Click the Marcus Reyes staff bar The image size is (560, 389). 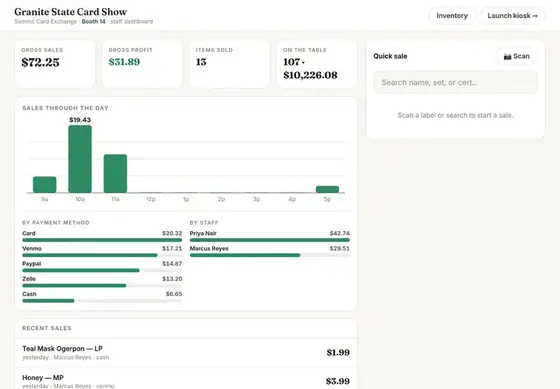pos(270,255)
